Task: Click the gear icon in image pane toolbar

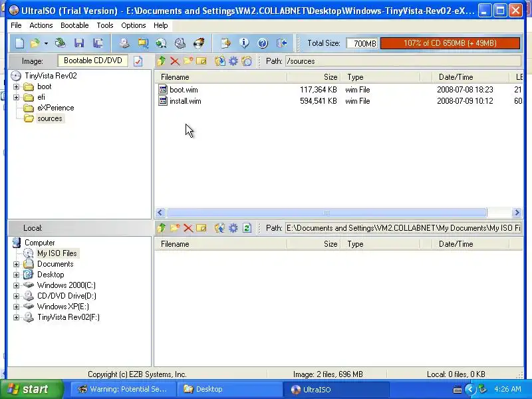Action: [x=233, y=61]
